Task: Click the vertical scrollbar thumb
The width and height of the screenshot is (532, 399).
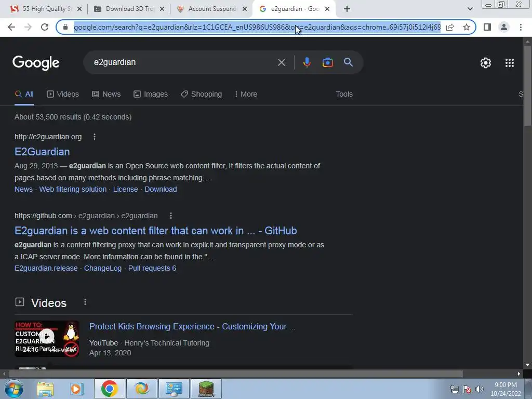Action: [527, 85]
